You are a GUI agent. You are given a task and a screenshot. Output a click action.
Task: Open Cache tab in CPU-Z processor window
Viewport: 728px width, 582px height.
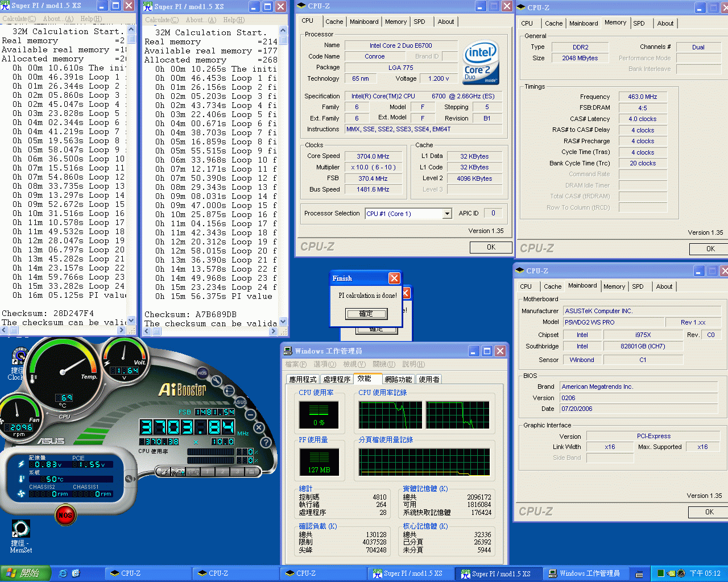334,22
